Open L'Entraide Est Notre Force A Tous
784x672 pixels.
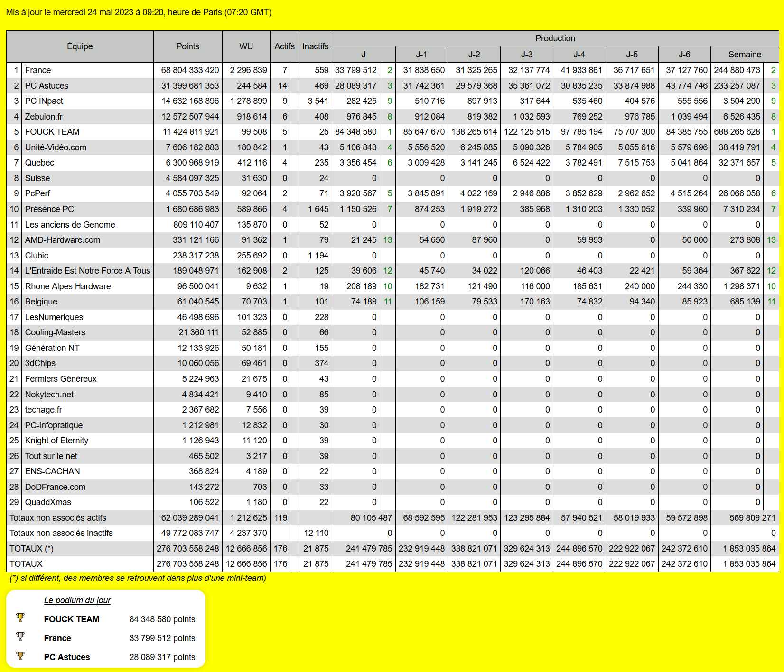click(x=87, y=271)
